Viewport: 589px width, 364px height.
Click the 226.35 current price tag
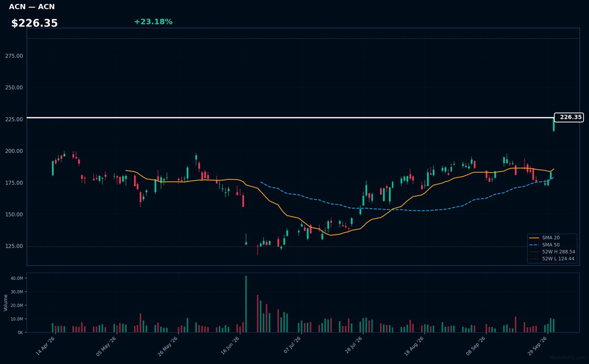(x=569, y=117)
